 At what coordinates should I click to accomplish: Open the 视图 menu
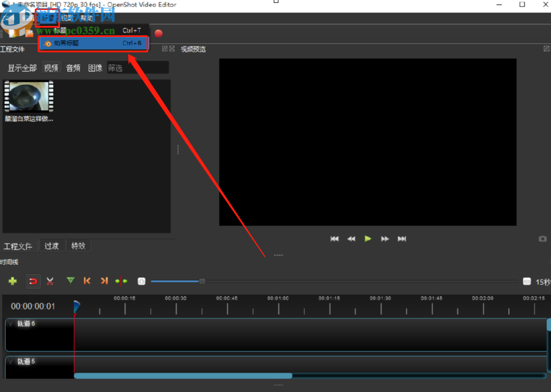[67, 18]
